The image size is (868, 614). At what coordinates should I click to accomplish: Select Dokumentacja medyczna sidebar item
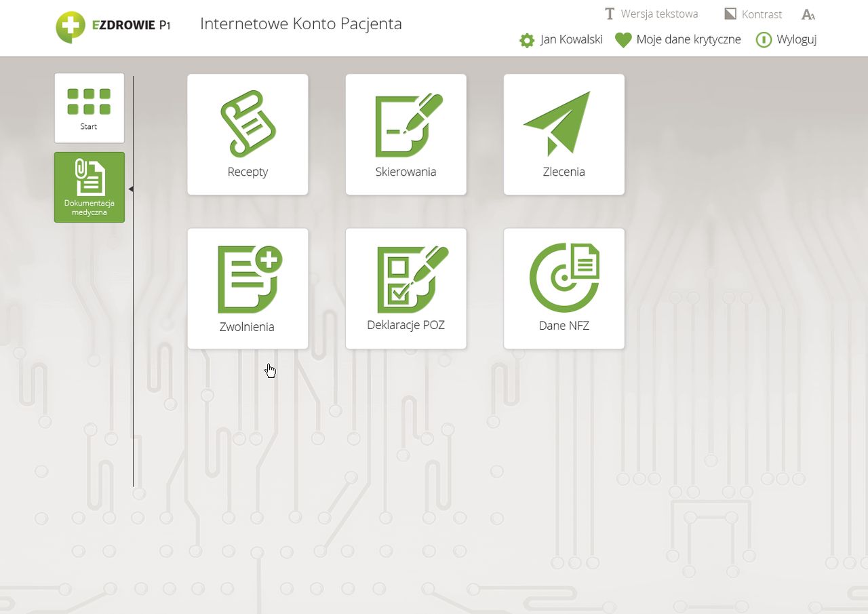coord(90,187)
